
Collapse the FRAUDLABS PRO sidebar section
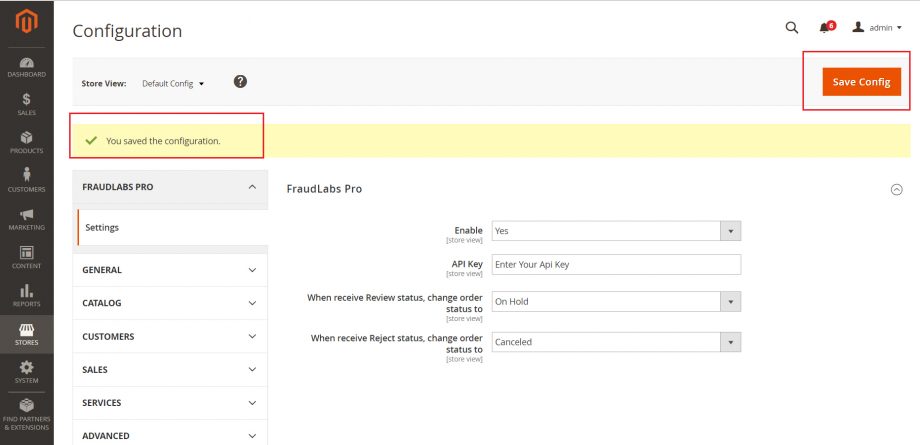(170, 187)
